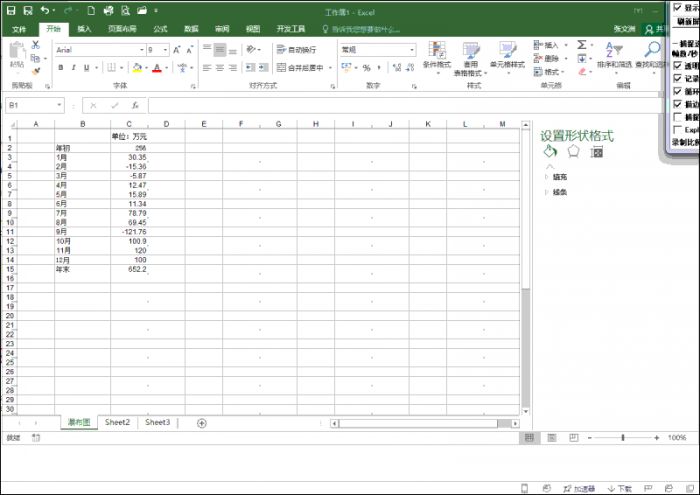Click the Wrap Text (自动换行) button

(297, 50)
